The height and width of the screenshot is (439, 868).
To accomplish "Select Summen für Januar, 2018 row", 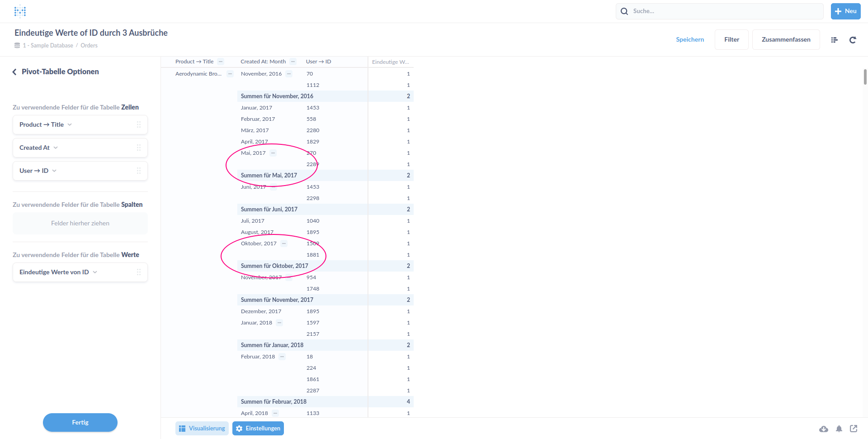I will [x=325, y=345].
